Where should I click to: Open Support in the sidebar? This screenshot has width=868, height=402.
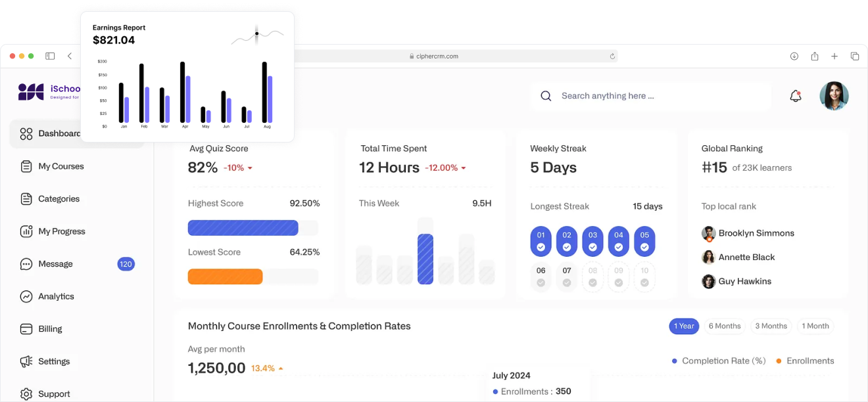[x=54, y=394]
